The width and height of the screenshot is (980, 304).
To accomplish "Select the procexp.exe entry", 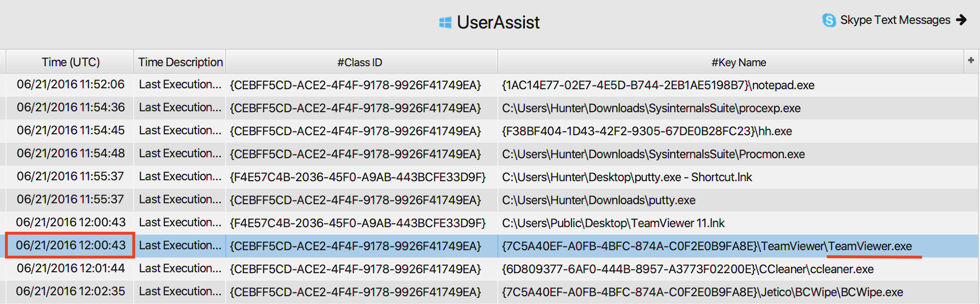I will click(x=651, y=108).
